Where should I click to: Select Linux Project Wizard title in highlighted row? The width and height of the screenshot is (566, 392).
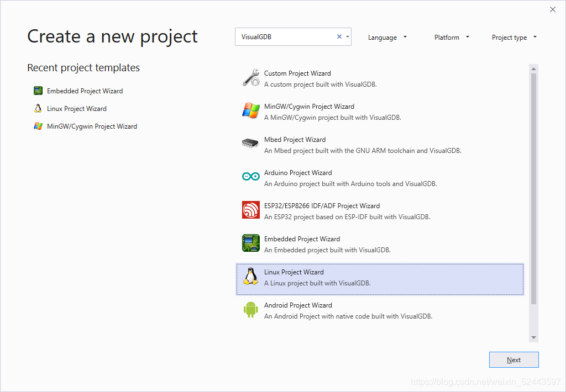294,272
